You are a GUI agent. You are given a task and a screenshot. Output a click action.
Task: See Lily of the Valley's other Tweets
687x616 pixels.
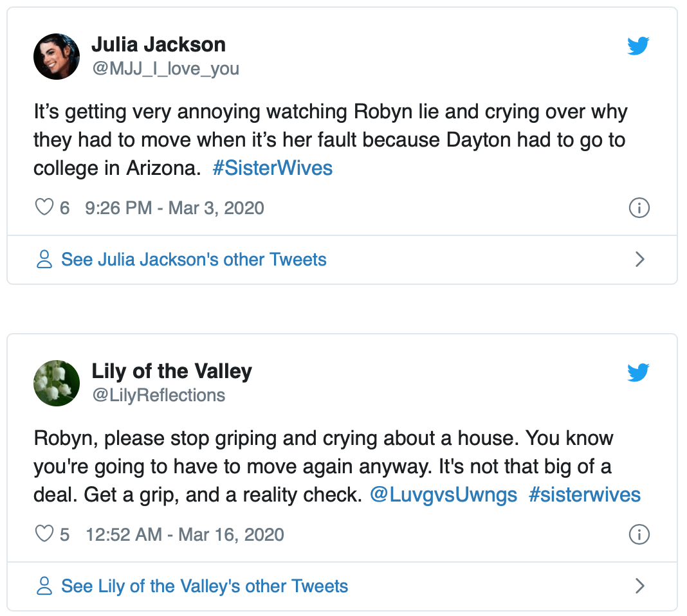click(205, 586)
